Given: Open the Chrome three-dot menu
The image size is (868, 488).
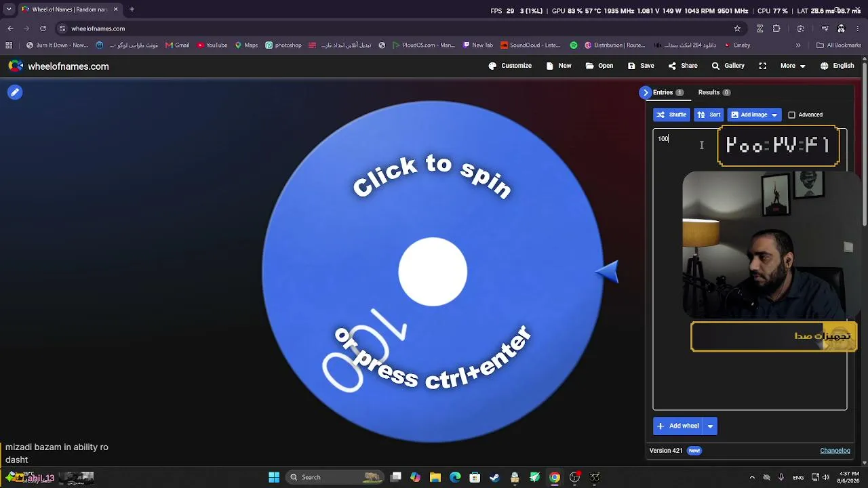Looking at the screenshot, I should click(x=858, y=28).
